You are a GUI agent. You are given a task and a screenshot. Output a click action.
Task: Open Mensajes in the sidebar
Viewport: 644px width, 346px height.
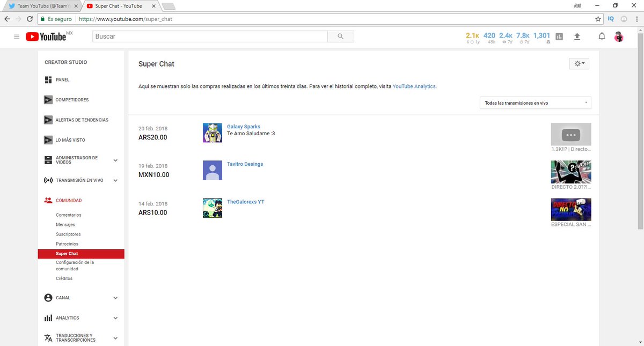(x=65, y=225)
